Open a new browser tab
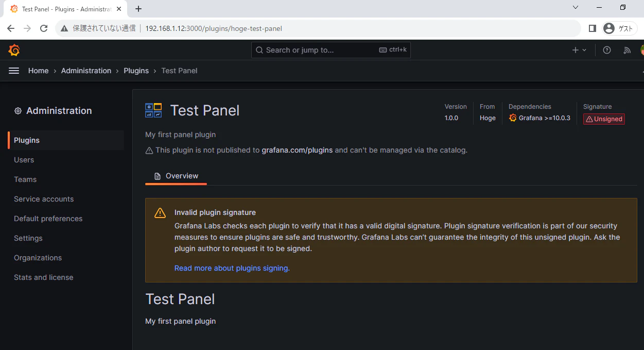This screenshot has height=350, width=644. (x=138, y=9)
